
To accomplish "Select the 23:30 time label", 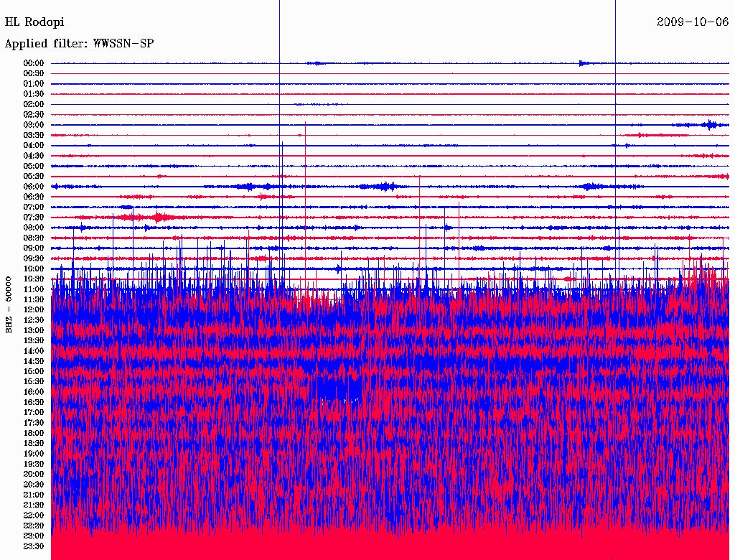I will pos(34,546).
